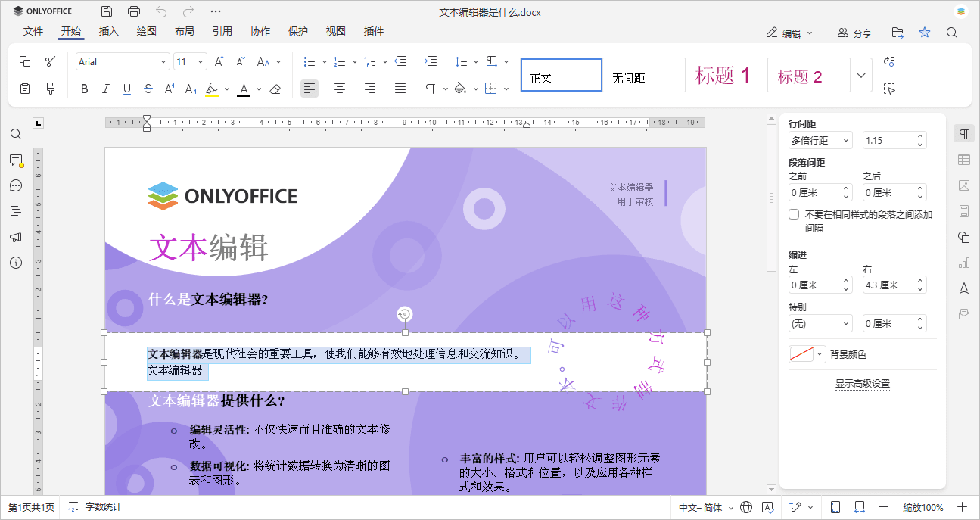Open the Image settings panel on right sidebar

point(963,185)
